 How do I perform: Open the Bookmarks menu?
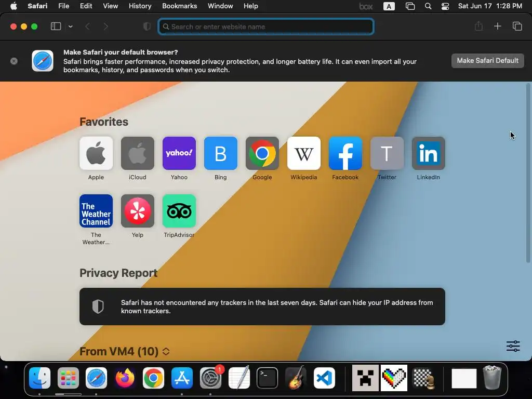pos(179,6)
